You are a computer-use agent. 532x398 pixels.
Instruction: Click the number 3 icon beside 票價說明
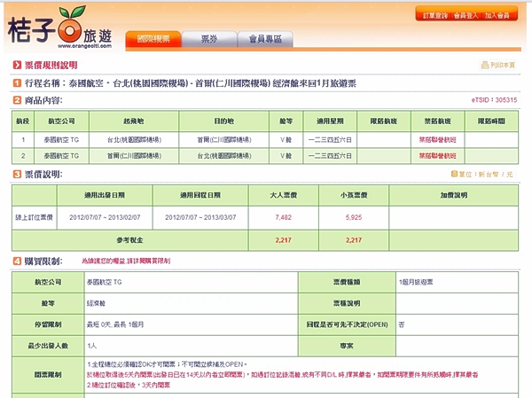(17, 174)
